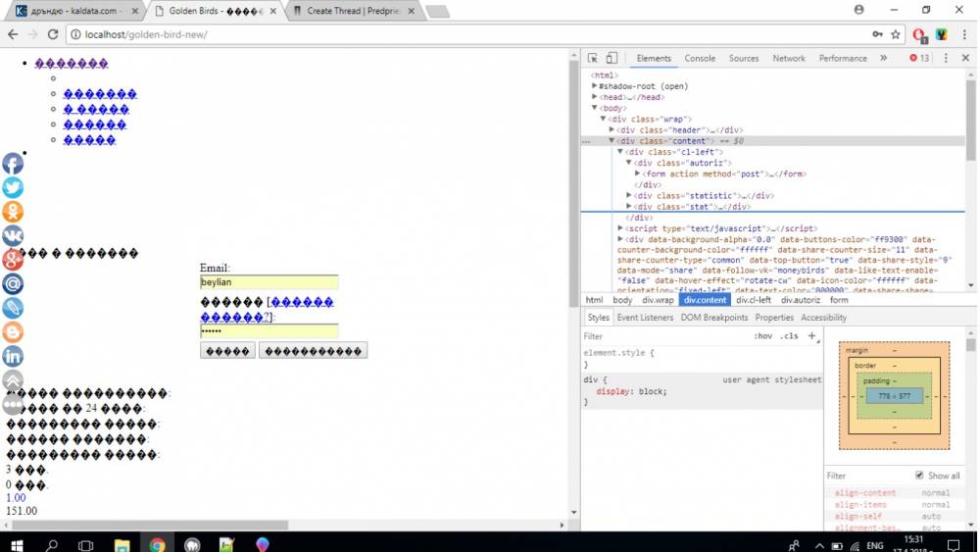Viewport: 980px width, 552px height.
Task: Click the red Opera-like extension icon
Action: [919, 35]
